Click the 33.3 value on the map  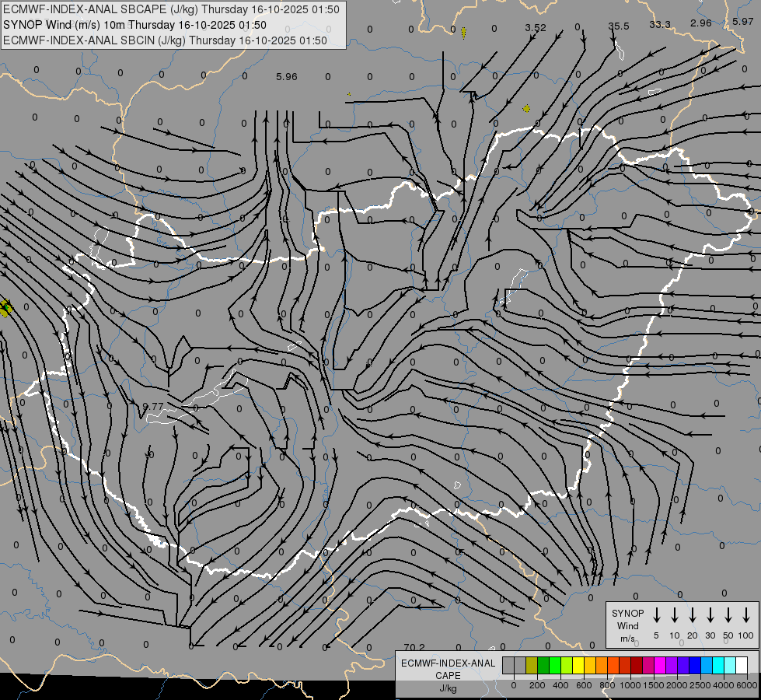click(x=660, y=24)
